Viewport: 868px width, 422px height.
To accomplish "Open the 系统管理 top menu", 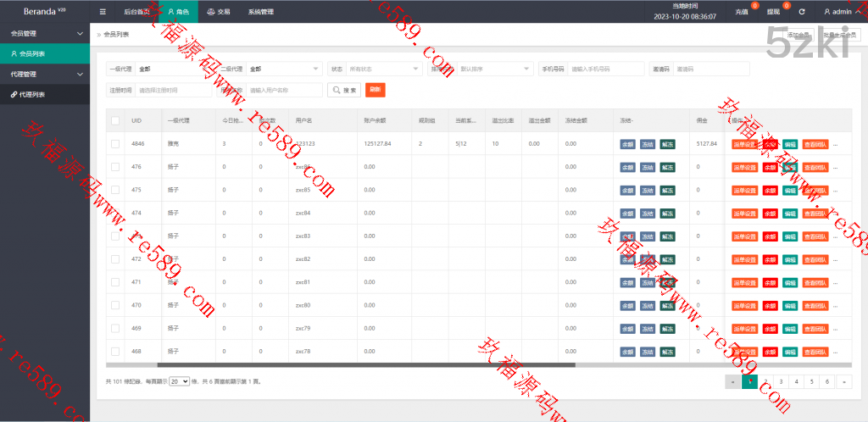I will pyautogui.click(x=260, y=12).
